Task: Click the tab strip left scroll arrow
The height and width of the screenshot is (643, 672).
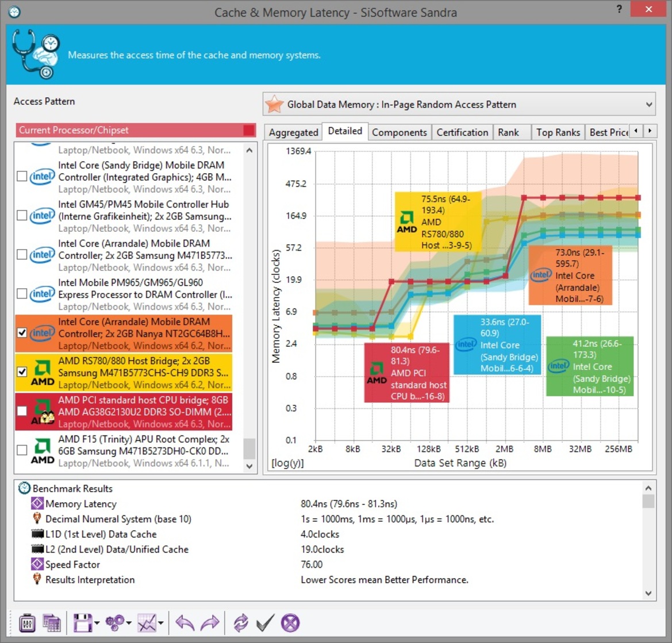Action: tap(636, 131)
